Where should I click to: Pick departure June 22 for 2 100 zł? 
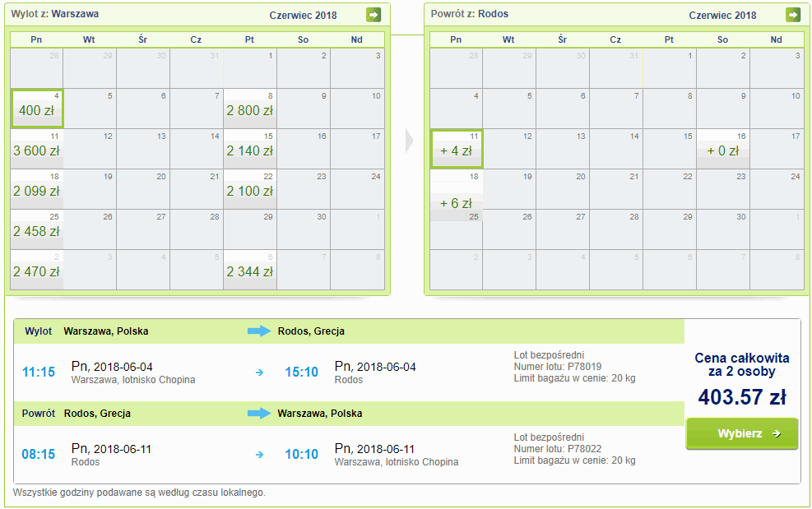click(250, 190)
